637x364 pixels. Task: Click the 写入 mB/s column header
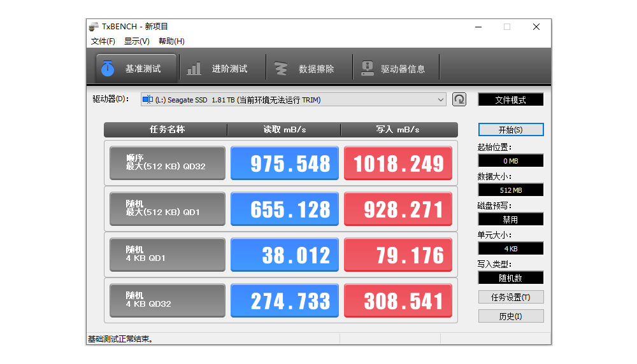(399, 130)
